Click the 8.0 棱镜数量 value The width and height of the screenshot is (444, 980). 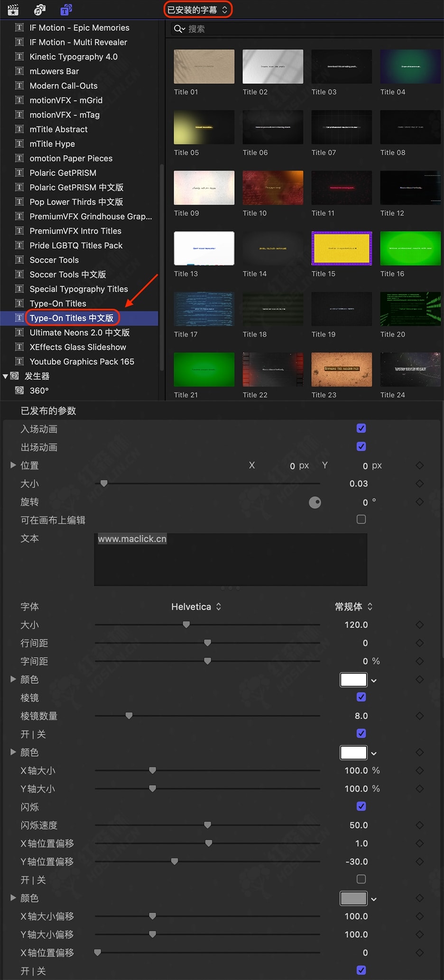coord(361,716)
